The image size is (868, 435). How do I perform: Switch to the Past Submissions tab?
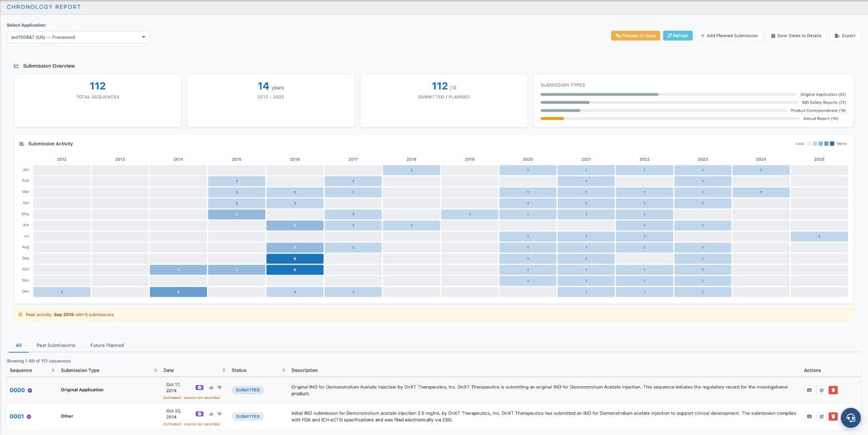tap(56, 345)
